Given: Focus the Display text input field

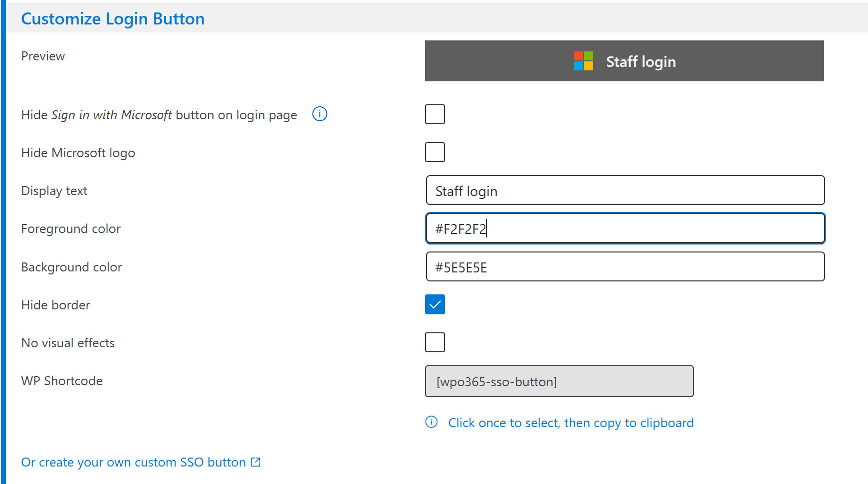Looking at the screenshot, I should click(626, 190).
